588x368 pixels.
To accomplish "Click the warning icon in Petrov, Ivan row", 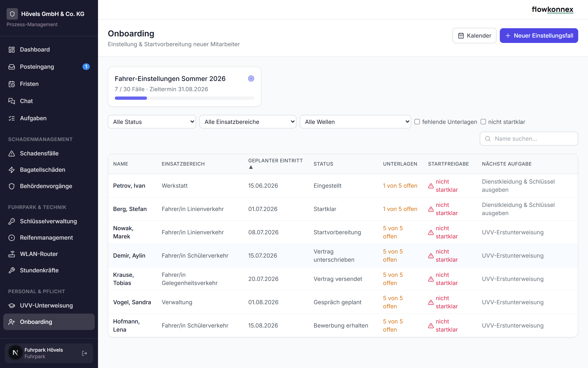I will click(x=431, y=186).
